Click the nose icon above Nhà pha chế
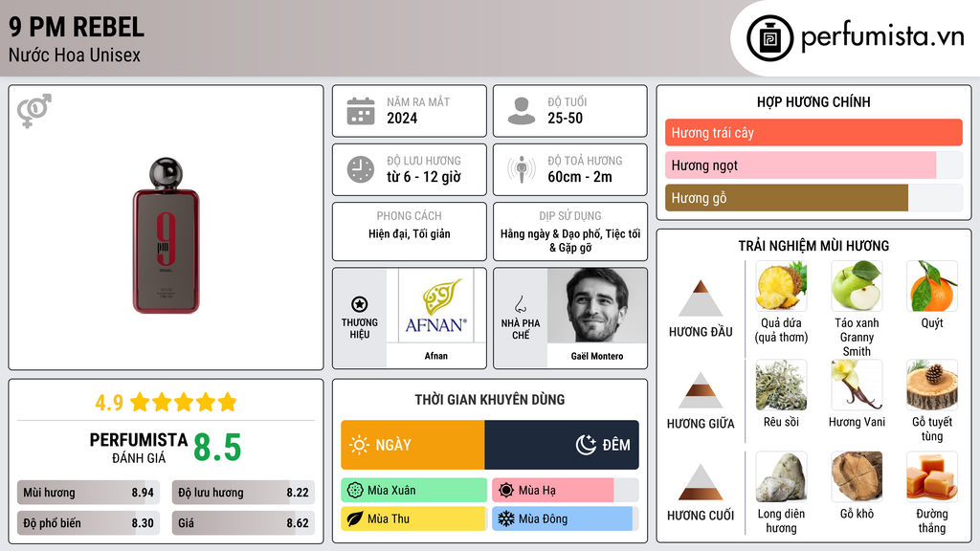980x551 pixels. click(520, 304)
